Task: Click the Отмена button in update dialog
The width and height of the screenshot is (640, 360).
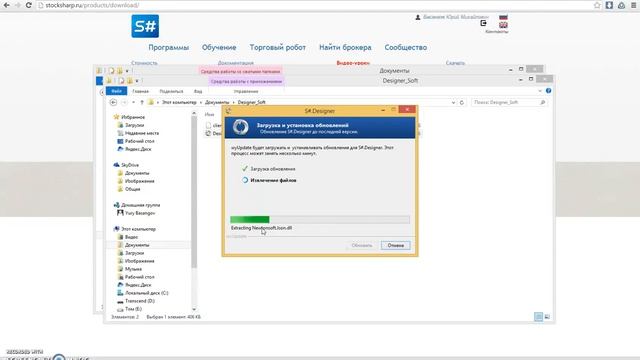Action: click(x=396, y=245)
